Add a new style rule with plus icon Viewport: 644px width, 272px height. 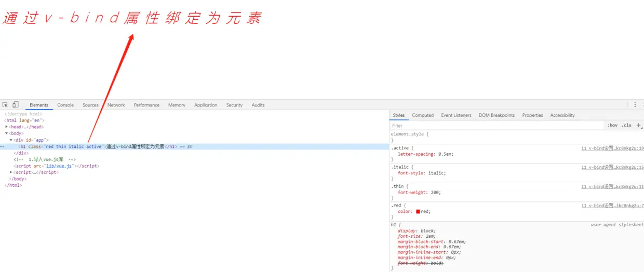pyautogui.click(x=639, y=125)
